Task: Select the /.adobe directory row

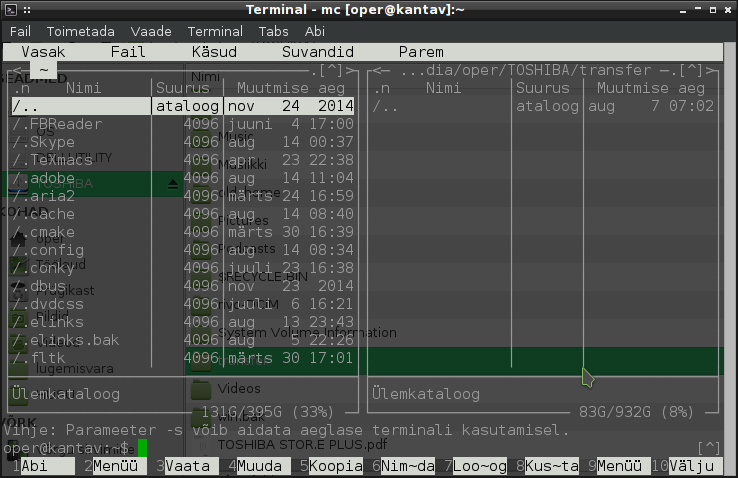Action: [183, 178]
